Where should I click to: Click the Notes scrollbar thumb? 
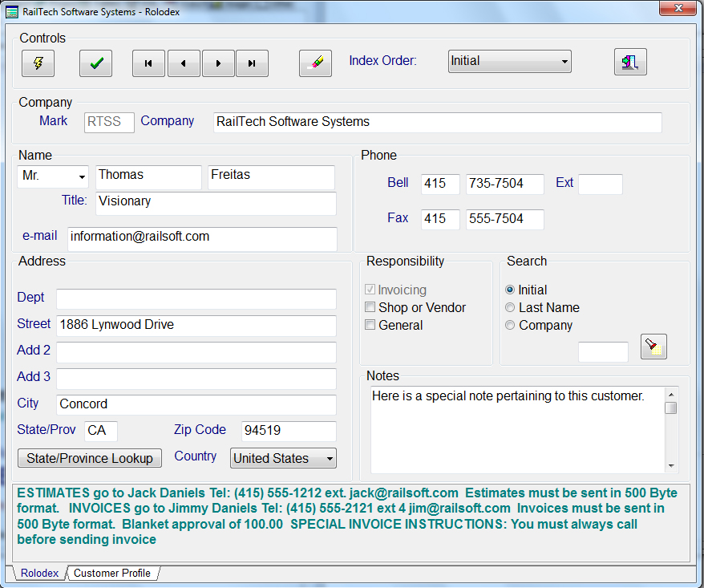point(670,408)
